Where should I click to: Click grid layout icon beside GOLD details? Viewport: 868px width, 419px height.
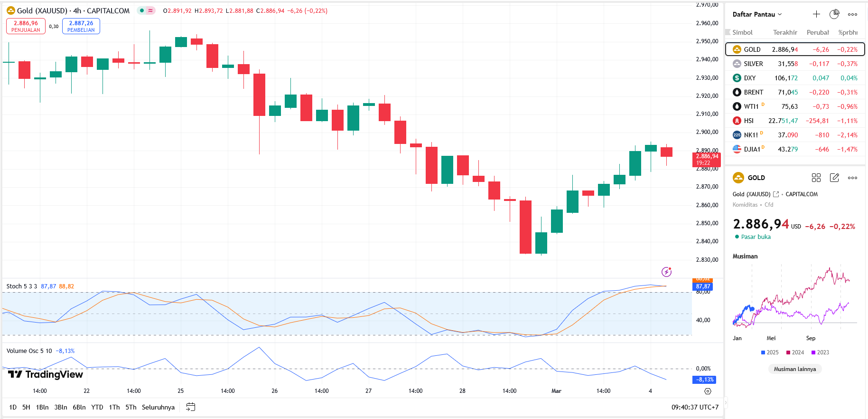click(x=816, y=178)
